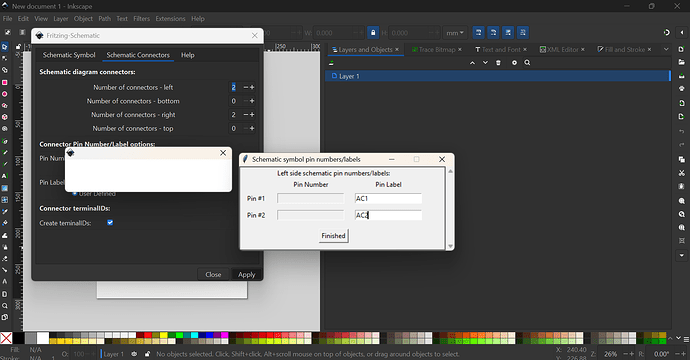This screenshot has width=690, height=360.
Task: Click the Finished button
Action: (x=334, y=236)
